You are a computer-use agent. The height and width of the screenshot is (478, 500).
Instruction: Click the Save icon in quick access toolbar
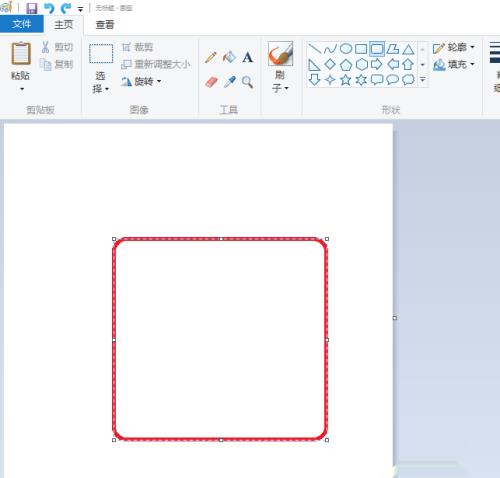click(x=32, y=8)
